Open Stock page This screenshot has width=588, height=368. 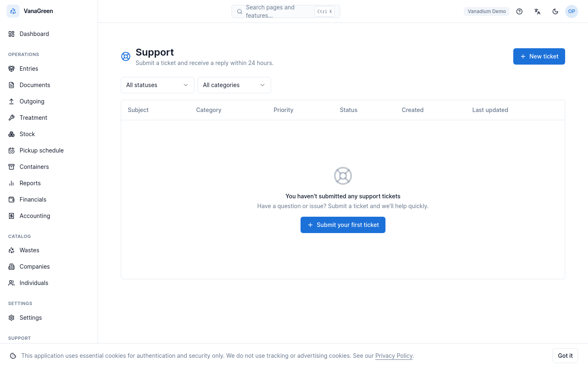click(49, 134)
